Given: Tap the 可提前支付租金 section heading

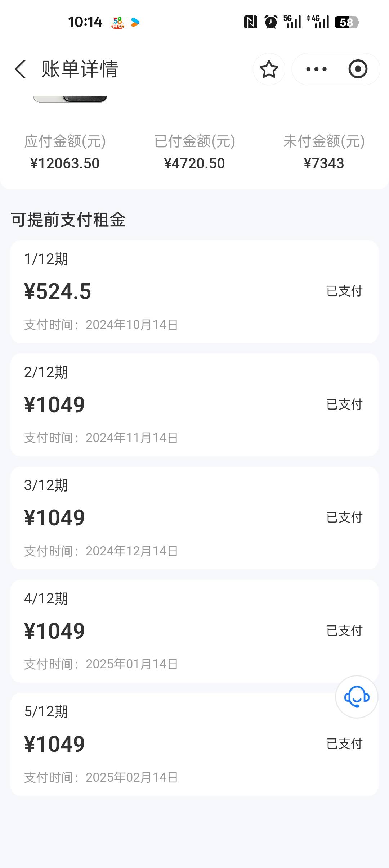Looking at the screenshot, I should [68, 220].
